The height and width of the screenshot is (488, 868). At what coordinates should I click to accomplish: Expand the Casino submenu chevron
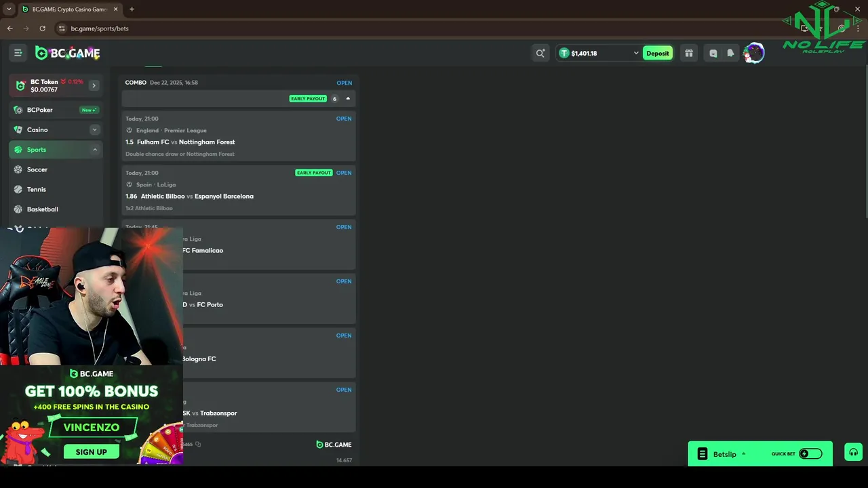point(94,129)
